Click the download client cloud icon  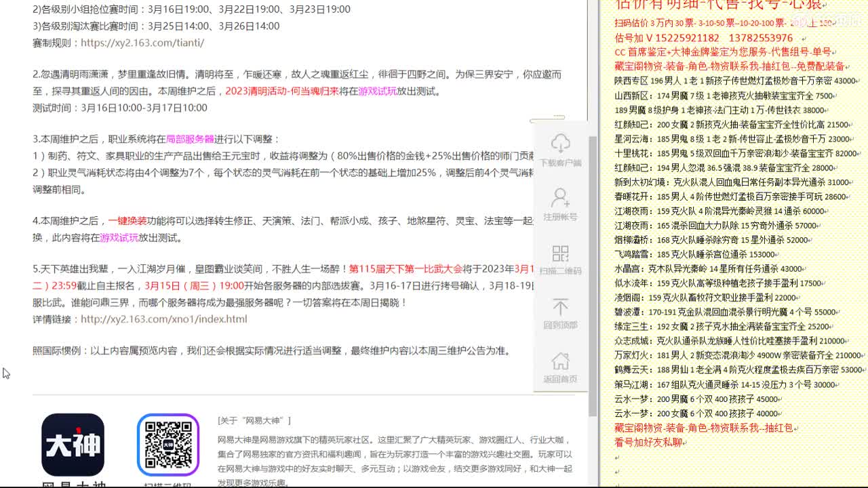tap(560, 143)
